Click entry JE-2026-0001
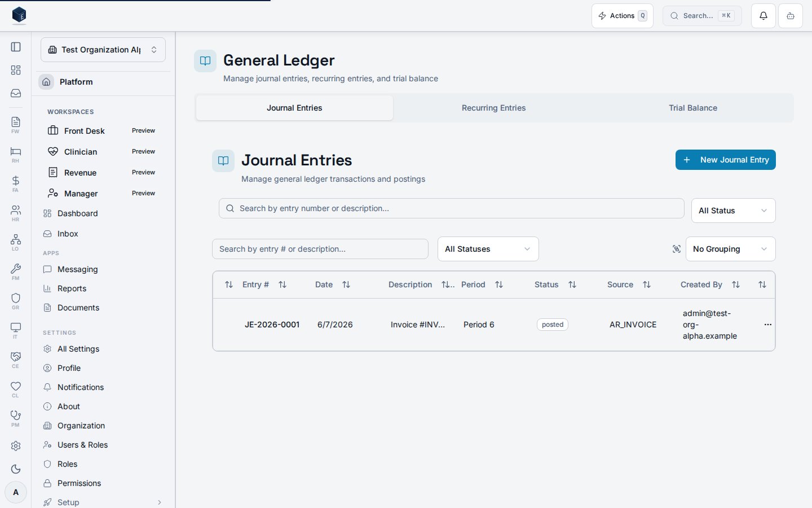Image resolution: width=812 pixels, height=508 pixels. [x=272, y=325]
